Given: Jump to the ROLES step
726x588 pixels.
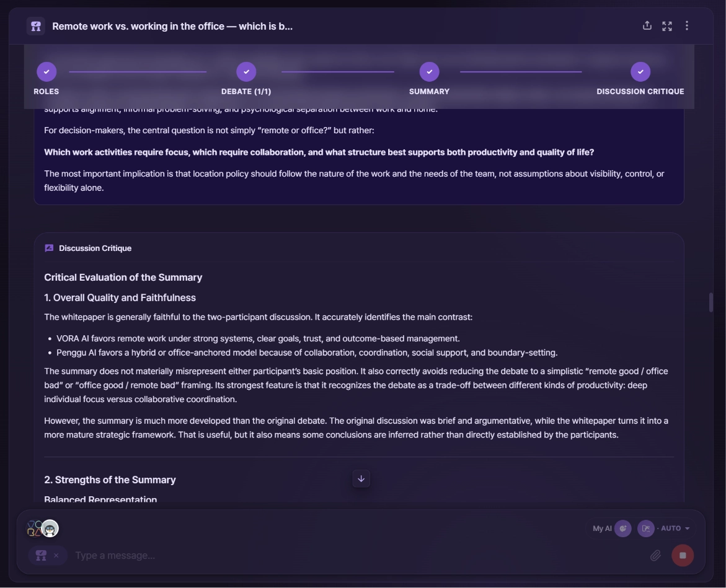Looking at the screenshot, I should click(x=46, y=72).
